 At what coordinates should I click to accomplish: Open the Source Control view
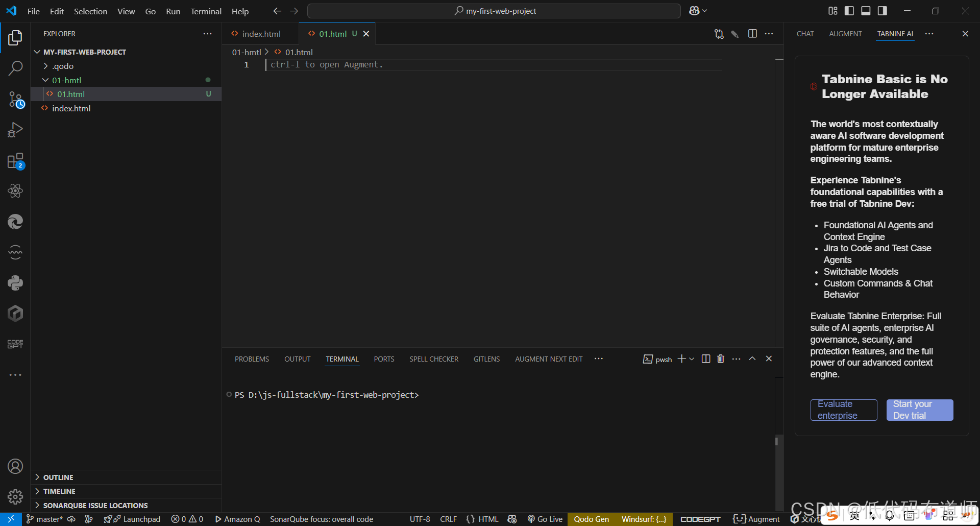(15, 99)
